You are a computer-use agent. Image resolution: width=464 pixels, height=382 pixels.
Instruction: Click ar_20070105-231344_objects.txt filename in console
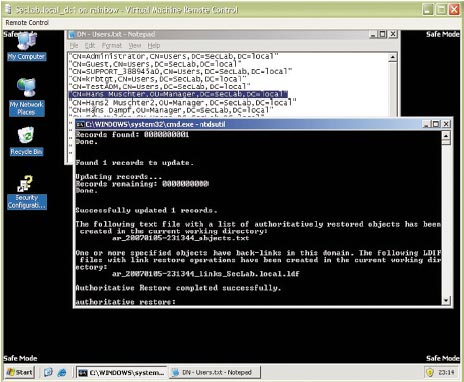[180, 238]
